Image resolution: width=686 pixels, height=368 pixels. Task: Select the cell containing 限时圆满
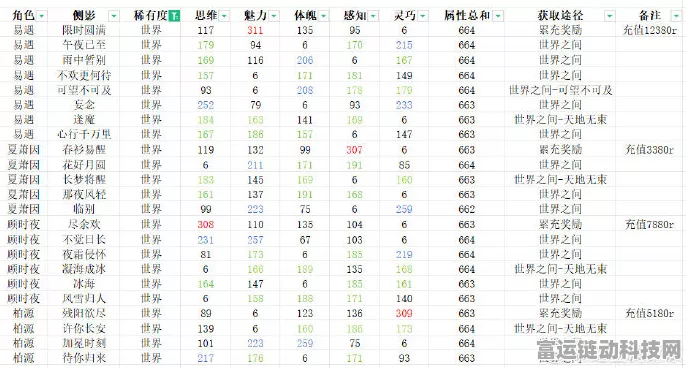point(84,30)
